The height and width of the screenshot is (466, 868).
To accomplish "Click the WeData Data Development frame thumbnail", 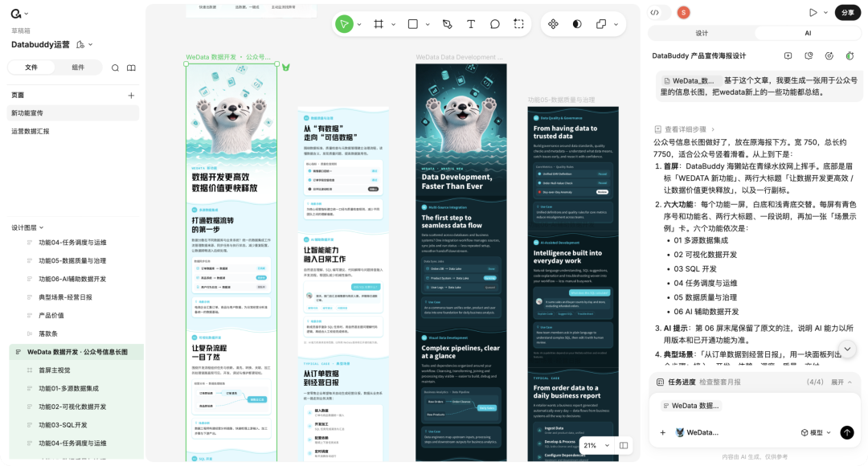I will (x=461, y=263).
